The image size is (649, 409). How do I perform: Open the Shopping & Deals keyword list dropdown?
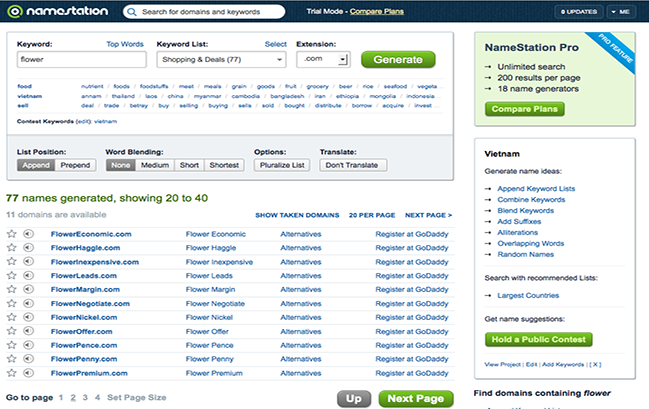click(221, 60)
